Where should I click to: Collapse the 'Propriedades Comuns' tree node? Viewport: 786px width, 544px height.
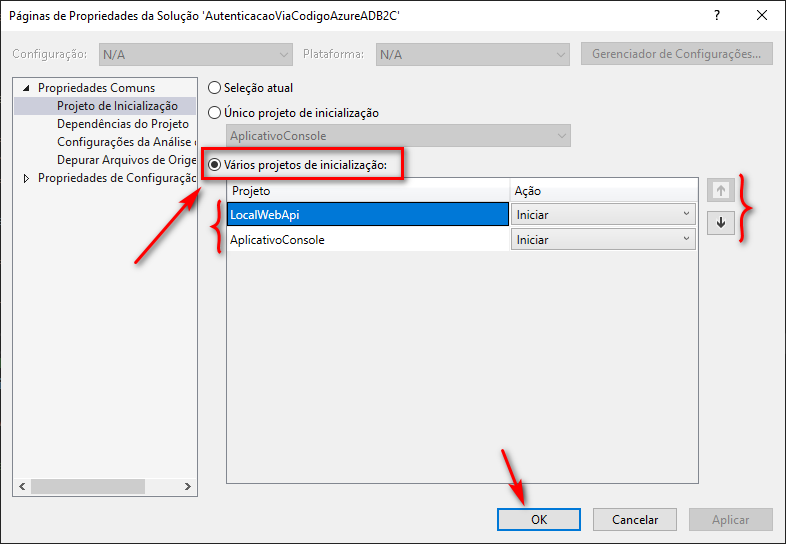click(x=26, y=88)
